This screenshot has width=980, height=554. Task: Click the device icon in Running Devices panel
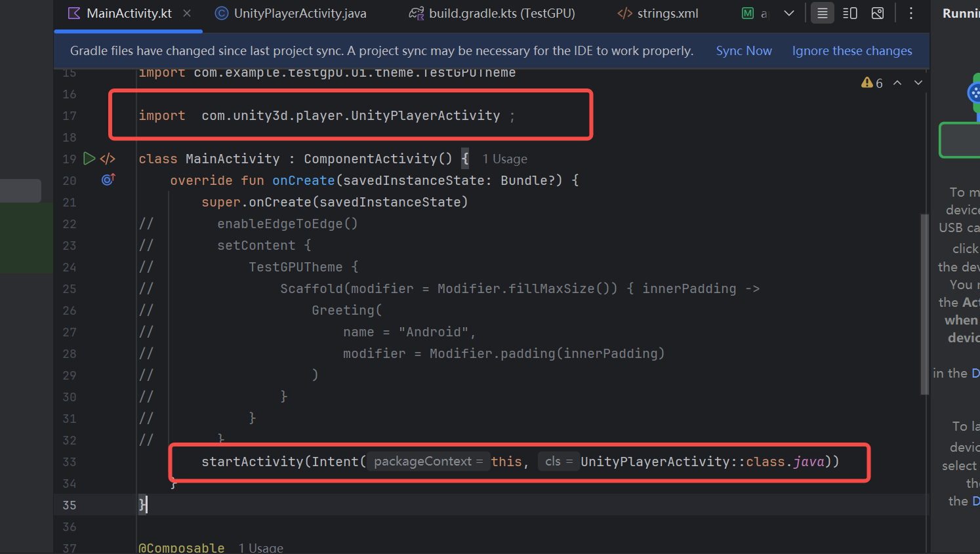point(974,92)
